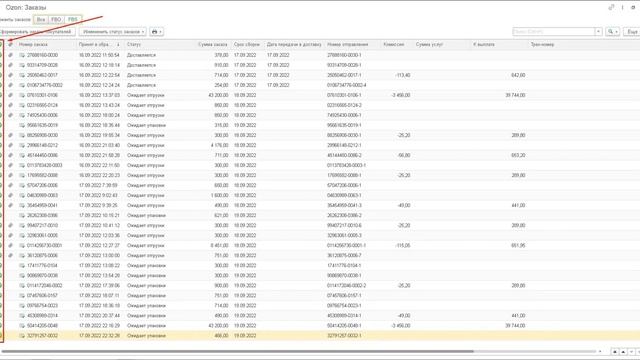Select the Все order type filter
The image size is (640, 360).
(x=41, y=19)
